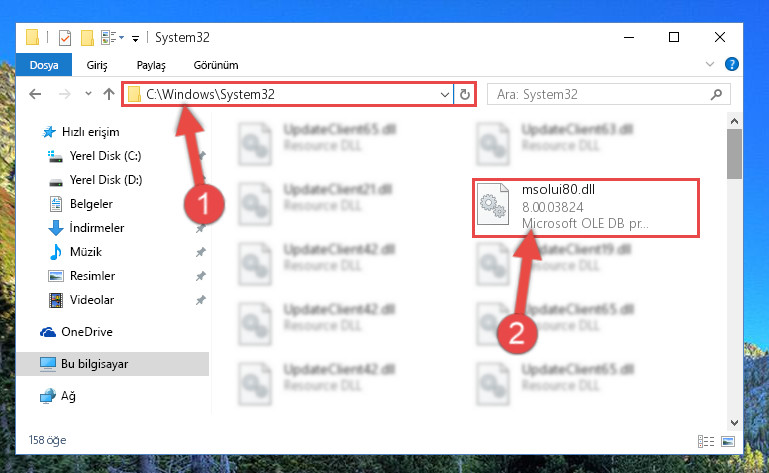Click the Back navigation arrow
The width and height of the screenshot is (769, 473).
click(x=35, y=94)
